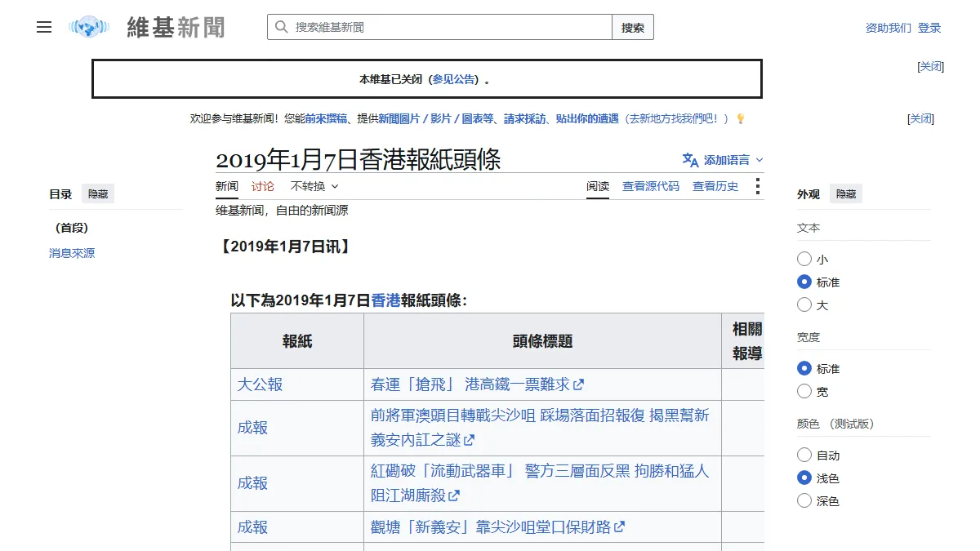
Task: Open the 成報 link beside 紅磡破 headline
Action: coord(252,483)
